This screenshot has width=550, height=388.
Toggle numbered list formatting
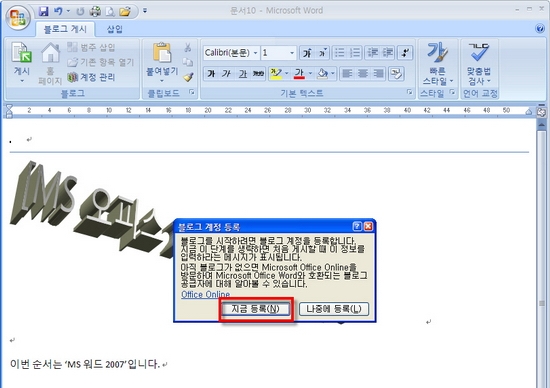tap(355, 53)
